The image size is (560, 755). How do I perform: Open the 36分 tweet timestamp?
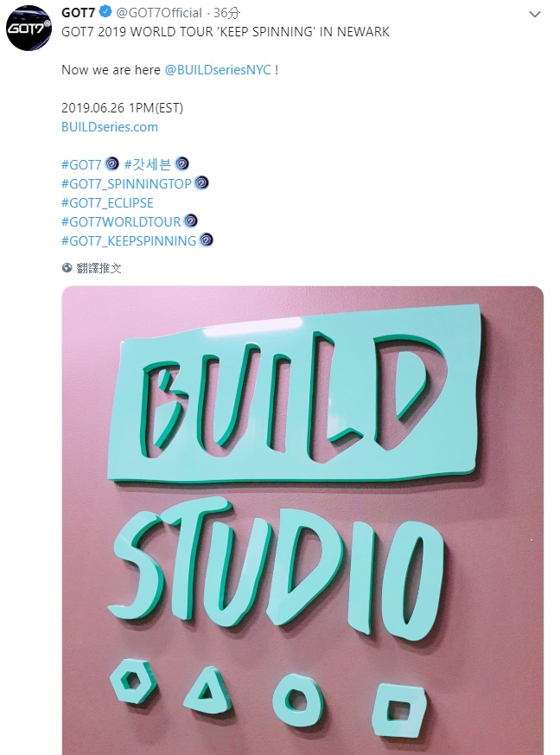(226, 12)
